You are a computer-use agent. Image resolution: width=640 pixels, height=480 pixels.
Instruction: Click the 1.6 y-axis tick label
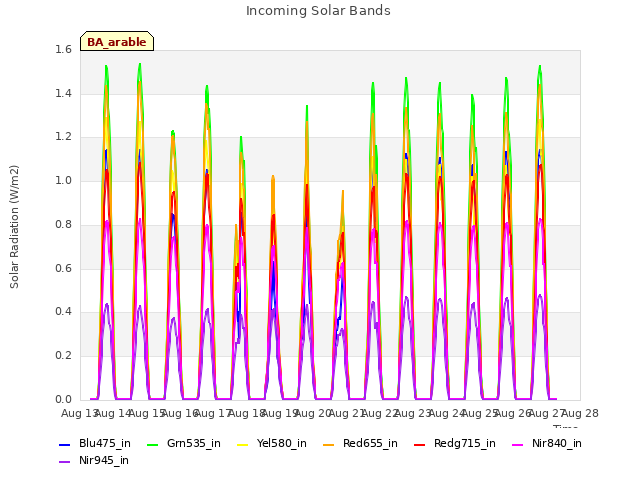click(x=64, y=50)
